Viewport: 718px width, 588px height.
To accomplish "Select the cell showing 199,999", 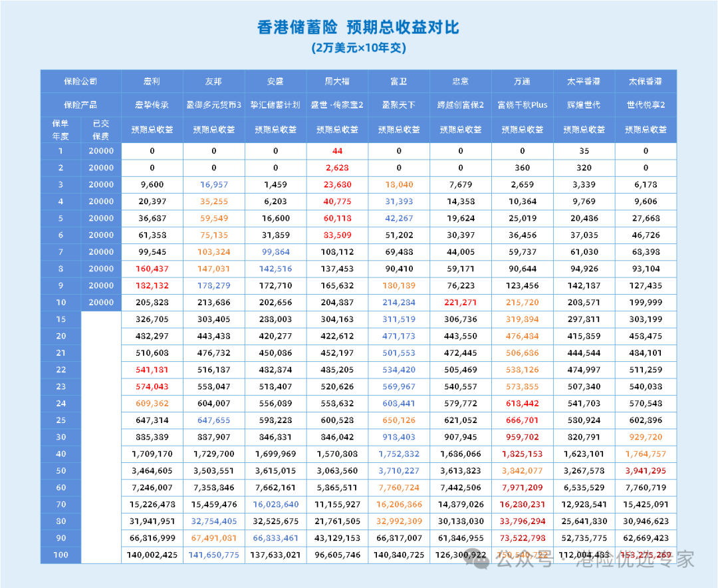I will click(x=646, y=303).
